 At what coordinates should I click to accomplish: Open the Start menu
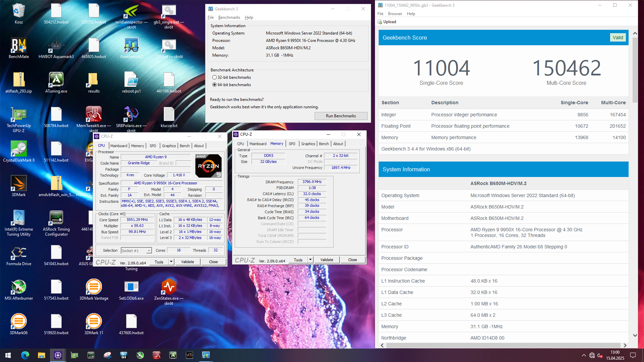coord(8,355)
